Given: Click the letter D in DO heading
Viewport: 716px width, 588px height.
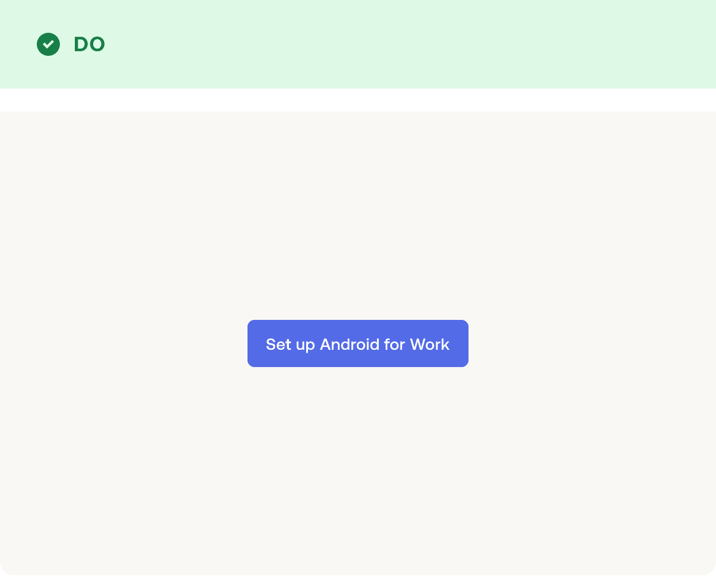Looking at the screenshot, I should 81,44.
